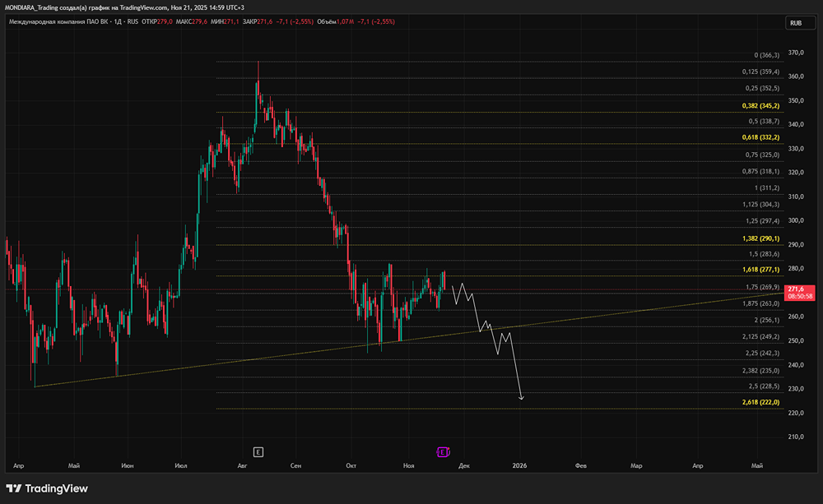Screen dimensions: 823x504
Task: Click the MONDIARA_Trading chart attribution text
Action: [x=124, y=7]
